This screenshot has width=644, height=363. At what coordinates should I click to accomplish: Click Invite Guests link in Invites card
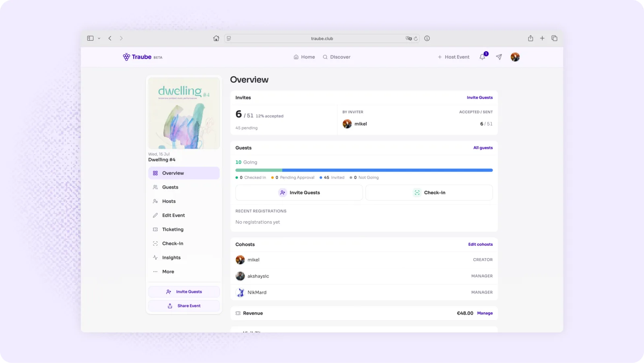coord(479,97)
